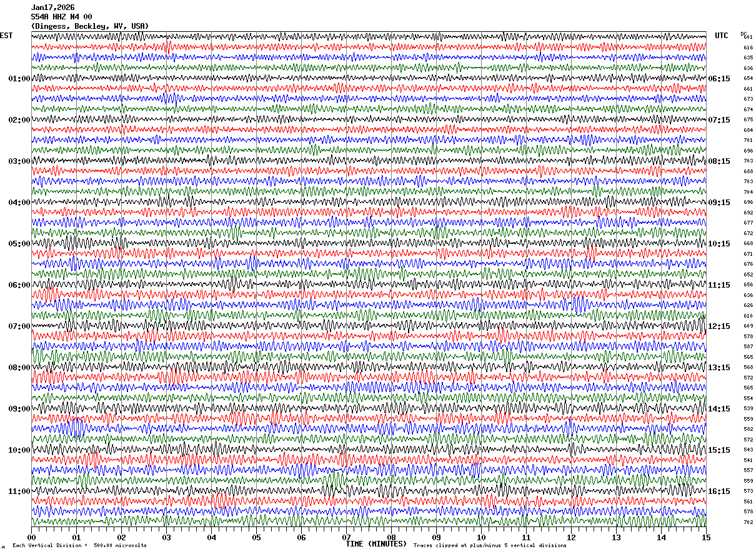Select the 07:00 EST row label
The image size is (756, 554).
19,326
